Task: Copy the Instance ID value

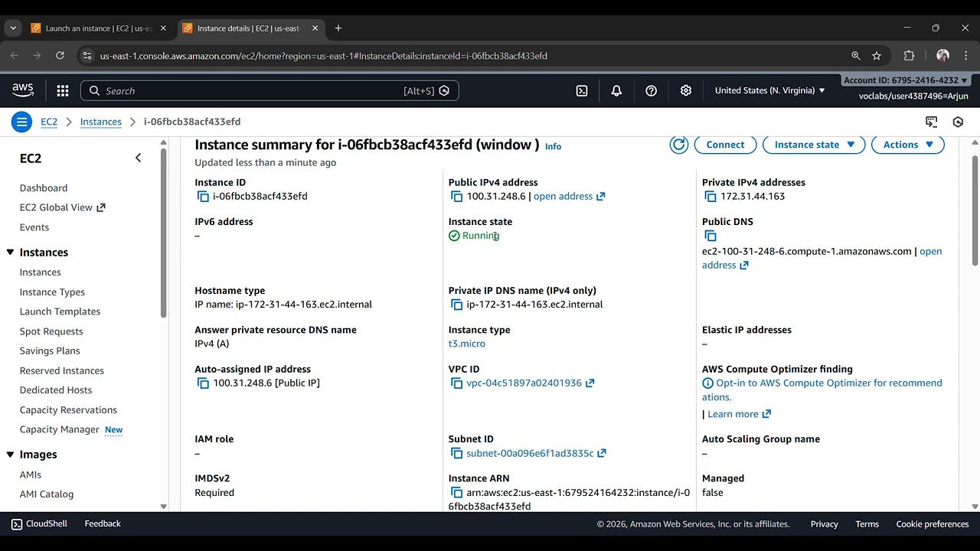Action: tap(203, 197)
